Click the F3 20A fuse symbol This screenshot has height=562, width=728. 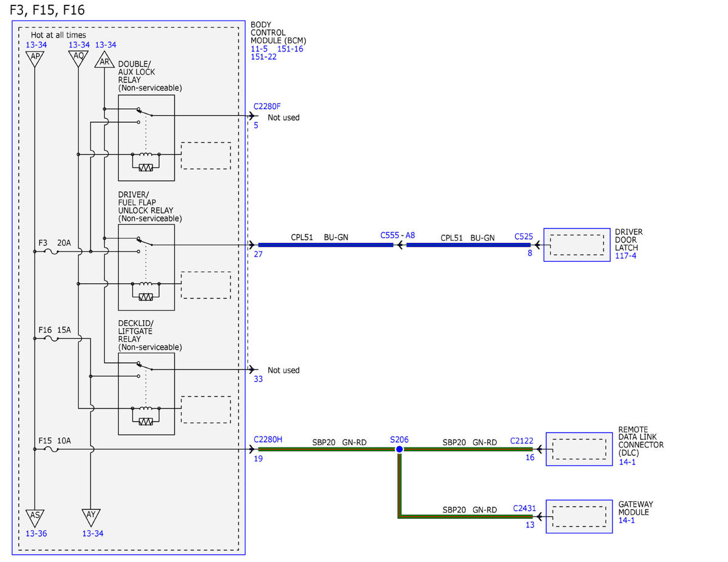[52, 251]
